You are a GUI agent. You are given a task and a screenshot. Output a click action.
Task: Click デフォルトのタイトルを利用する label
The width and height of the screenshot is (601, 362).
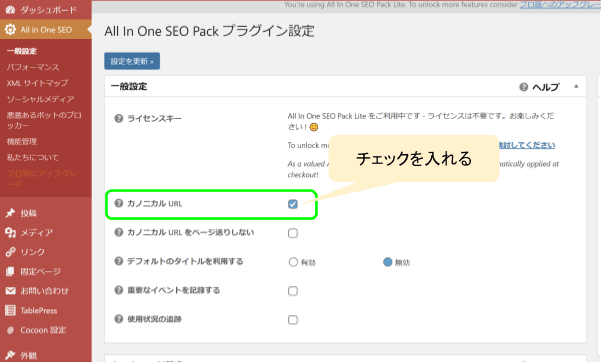[x=185, y=261]
